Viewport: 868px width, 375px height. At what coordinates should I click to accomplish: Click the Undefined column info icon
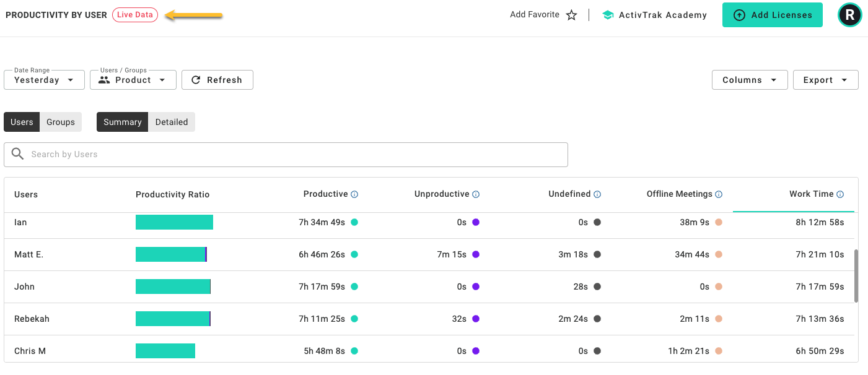597,194
